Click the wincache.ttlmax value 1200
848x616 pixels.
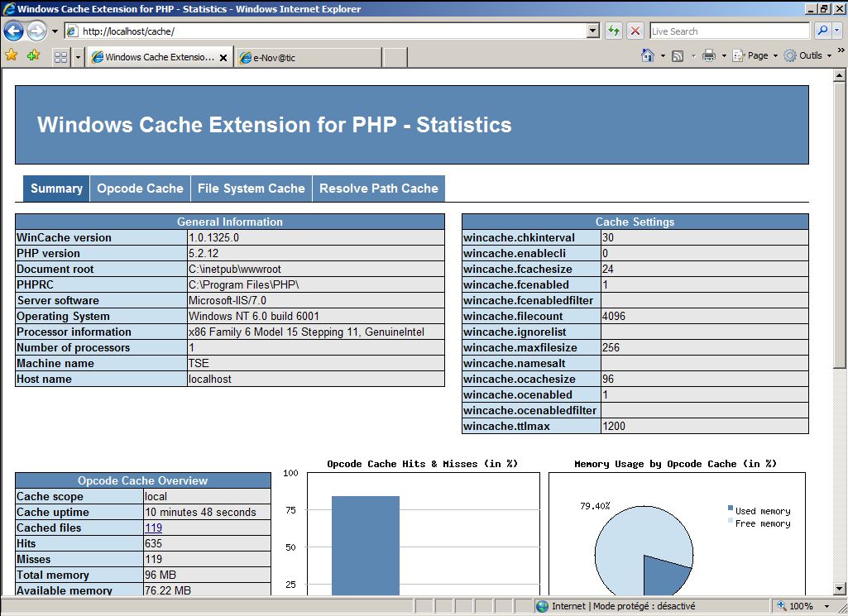(614, 426)
